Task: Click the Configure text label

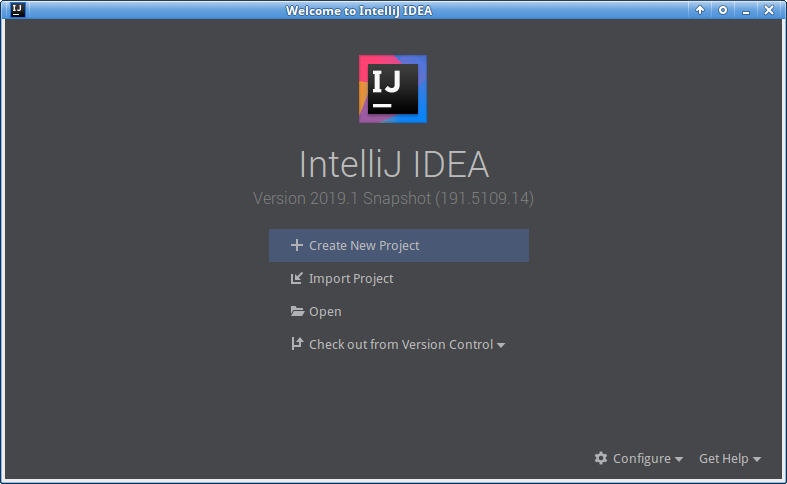Action: coord(642,458)
